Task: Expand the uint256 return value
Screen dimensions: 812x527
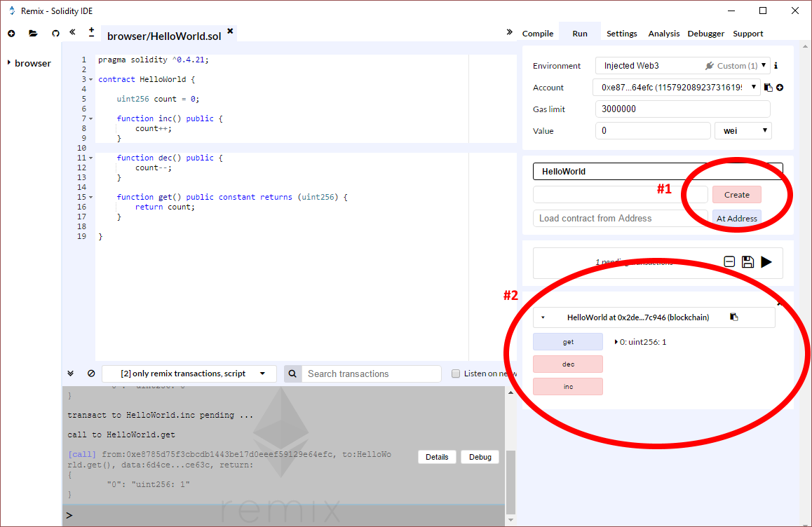Action: coord(616,342)
